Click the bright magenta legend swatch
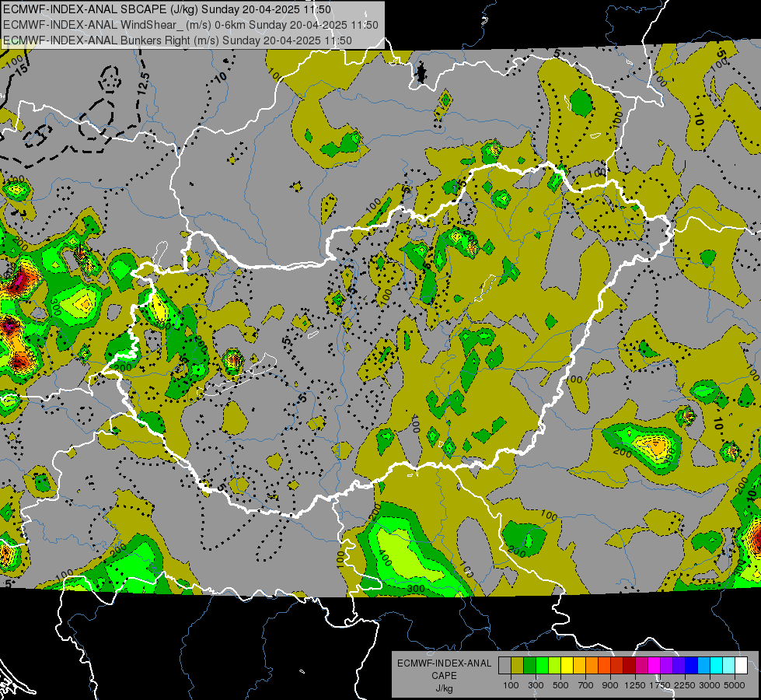Viewport: 761px width, 700px height. click(x=655, y=666)
